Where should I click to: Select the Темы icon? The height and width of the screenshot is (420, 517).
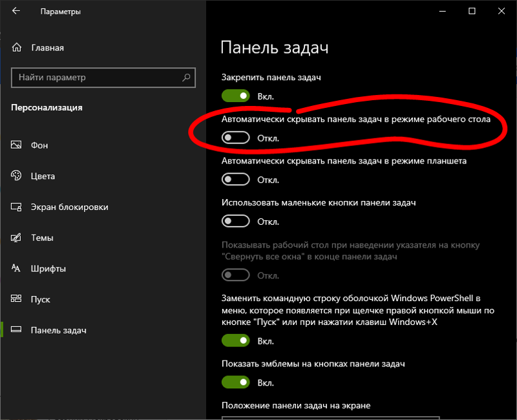pyautogui.click(x=16, y=237)
